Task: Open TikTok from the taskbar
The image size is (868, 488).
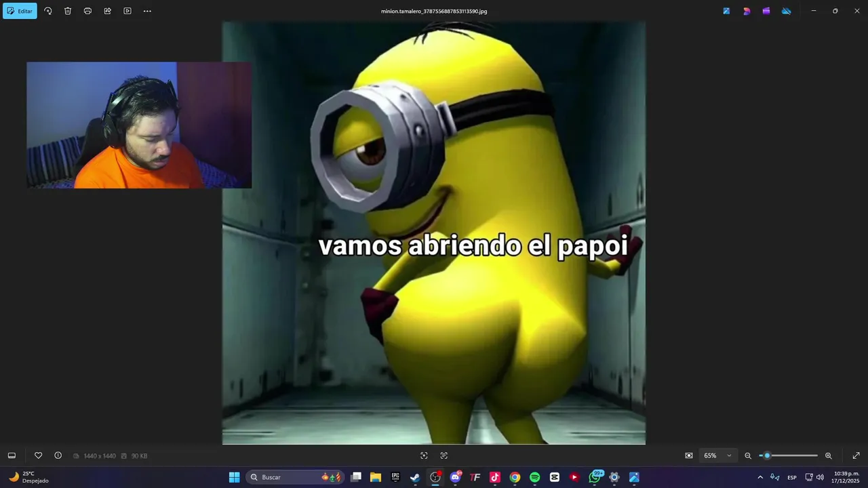Action: tap(495, 477)
